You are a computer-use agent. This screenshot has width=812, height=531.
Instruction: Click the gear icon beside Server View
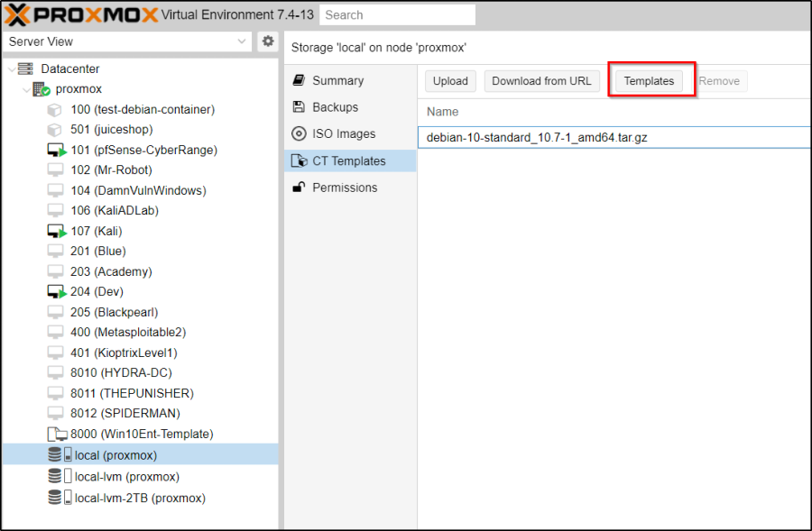pyautogui.click(x=268, y=41)
